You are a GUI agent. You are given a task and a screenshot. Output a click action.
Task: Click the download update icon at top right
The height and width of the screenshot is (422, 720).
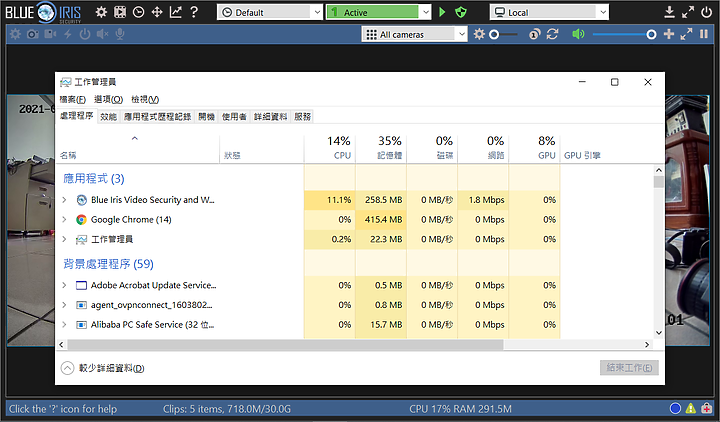(x=669, y=12)
